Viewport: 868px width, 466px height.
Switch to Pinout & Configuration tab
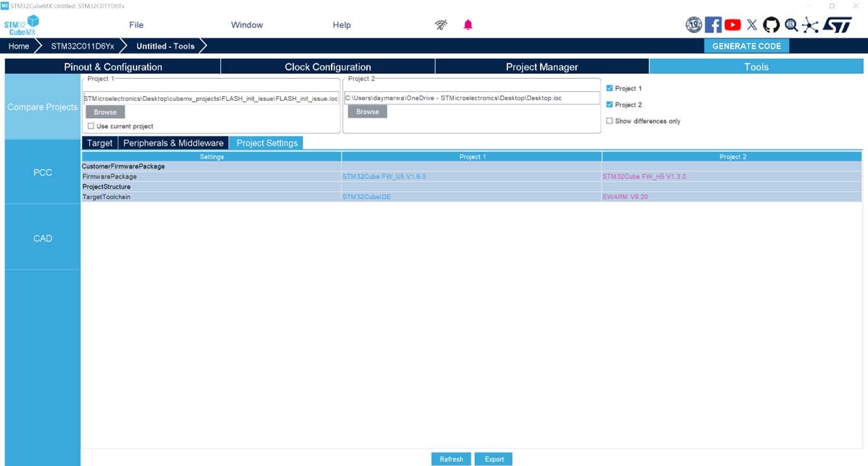(113, 67)
